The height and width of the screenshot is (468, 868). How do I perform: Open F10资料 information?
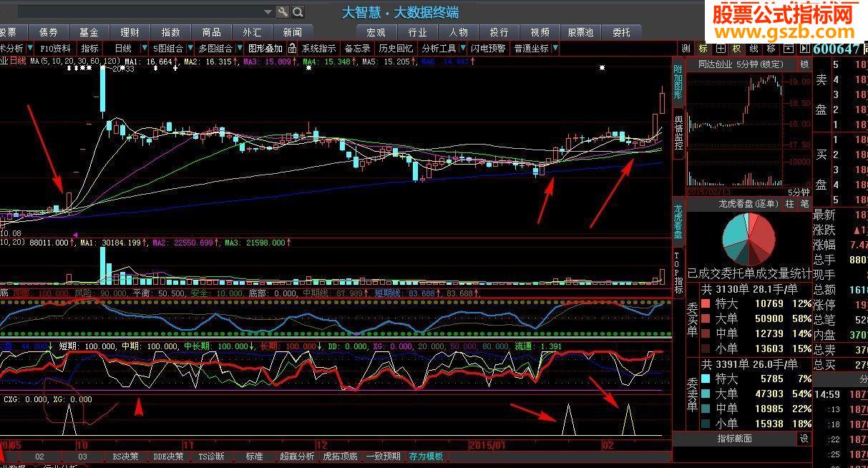pyautogui.click(x=55, y=49)
